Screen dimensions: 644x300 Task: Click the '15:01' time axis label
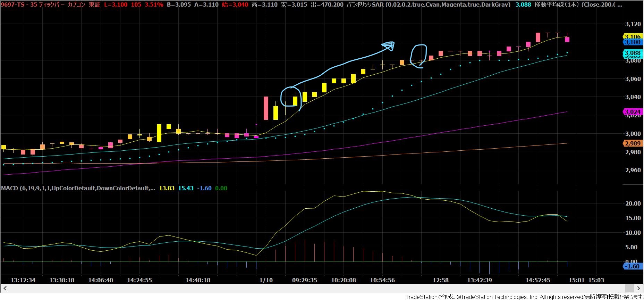click(x=577, y=280)
